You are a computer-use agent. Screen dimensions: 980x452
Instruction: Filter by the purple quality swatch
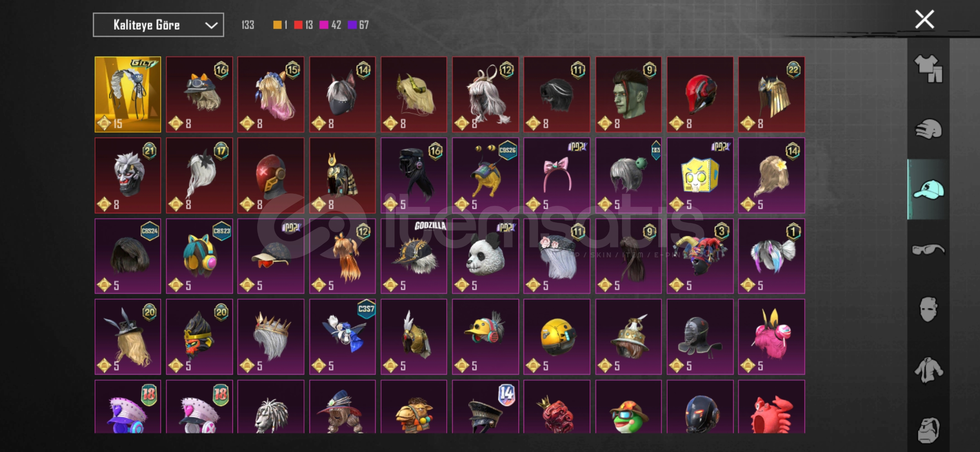click(352, 25)
